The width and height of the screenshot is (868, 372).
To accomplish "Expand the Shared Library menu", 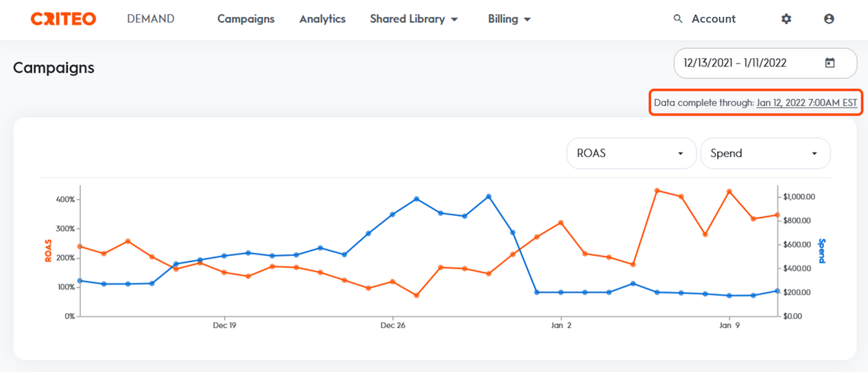I will point(414,19).
